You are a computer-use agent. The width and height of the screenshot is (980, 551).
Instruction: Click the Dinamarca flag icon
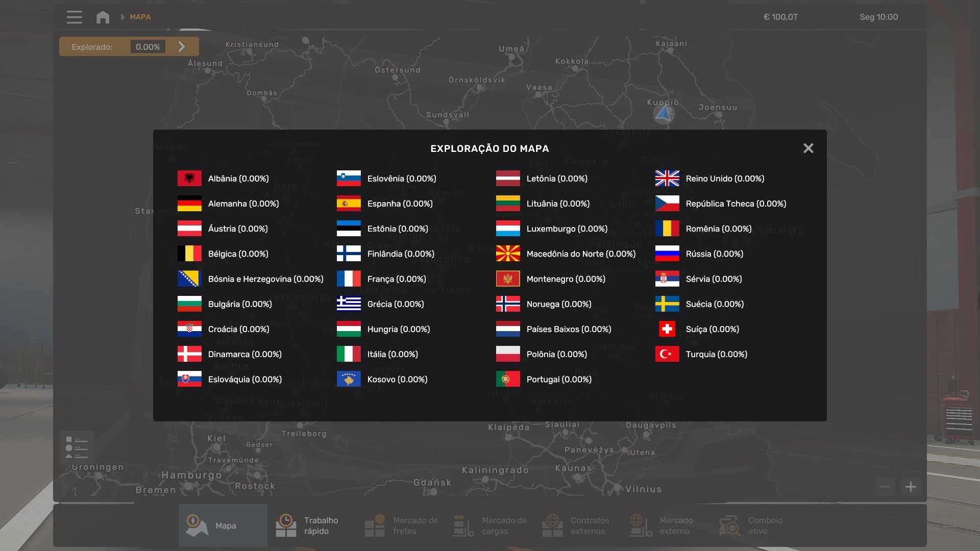[x=189, y=354]
